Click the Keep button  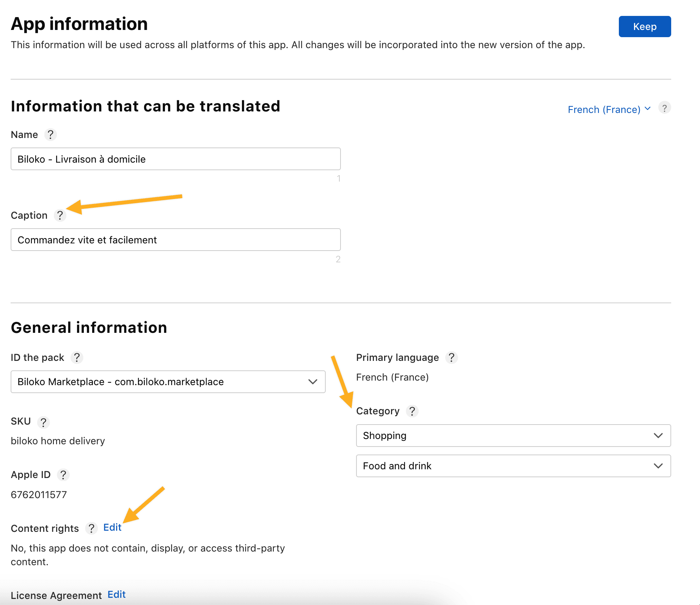(x=645, y=27)
